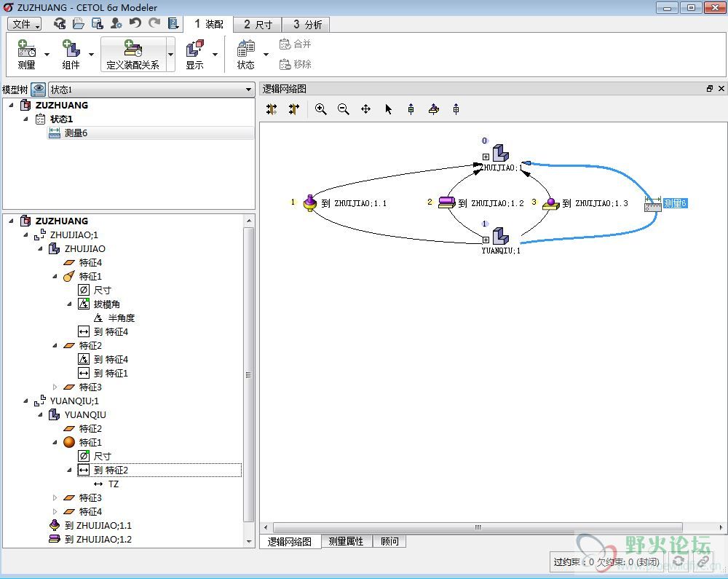Screen dimensions: 728x579
Task: Click the 定义装配关系 button
Action: pyautogui.click(x=132, y=55)
